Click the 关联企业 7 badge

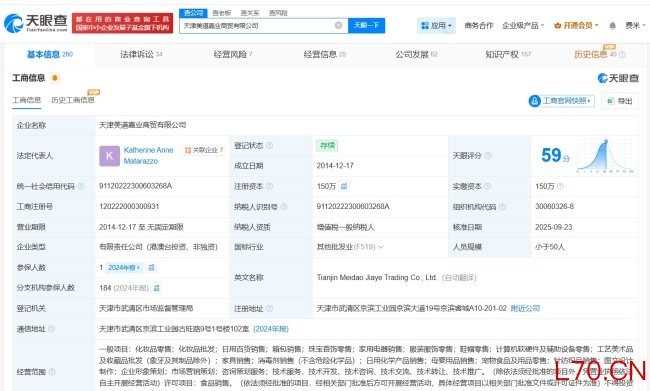[x=204, y=150]
